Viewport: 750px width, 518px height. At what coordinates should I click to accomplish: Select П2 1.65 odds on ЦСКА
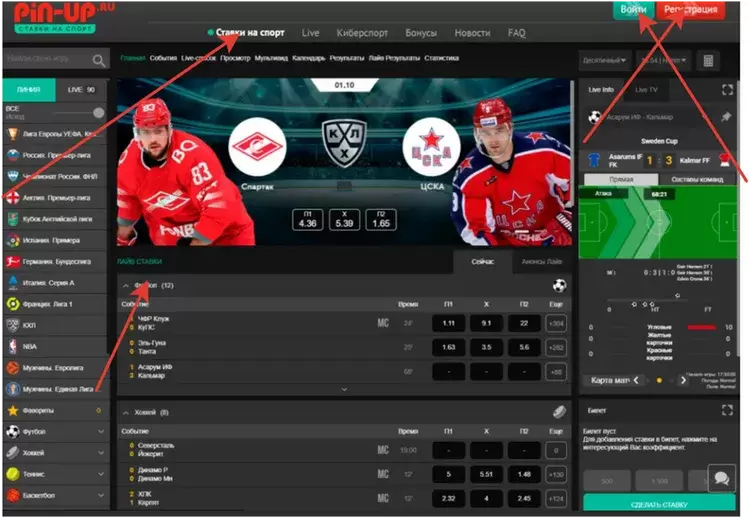click(381, 220)
